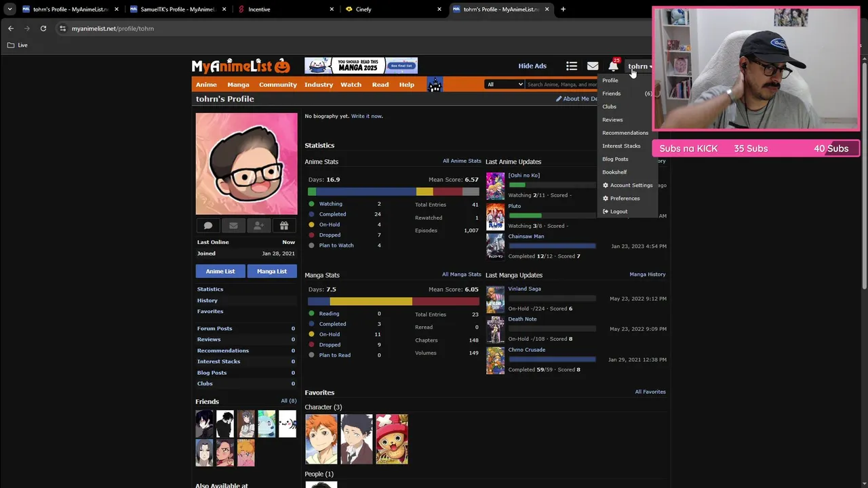
Task: Click the Hide Ads link
Action: coord(532,66)
